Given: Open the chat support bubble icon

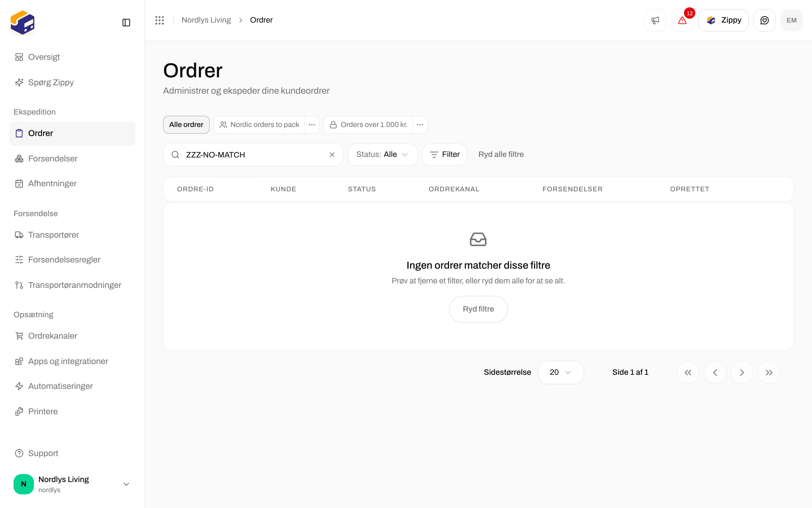Looking at the screenshot, I should (x=764, y=20).
